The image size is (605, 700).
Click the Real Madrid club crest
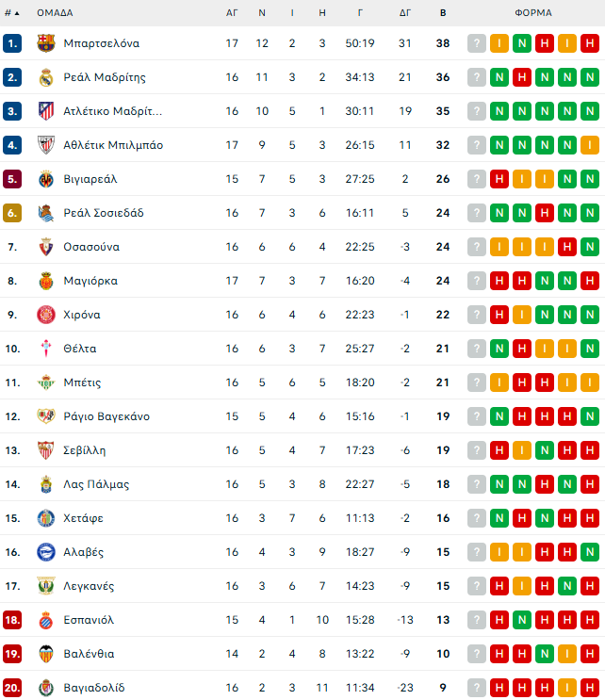pos(45,77)
